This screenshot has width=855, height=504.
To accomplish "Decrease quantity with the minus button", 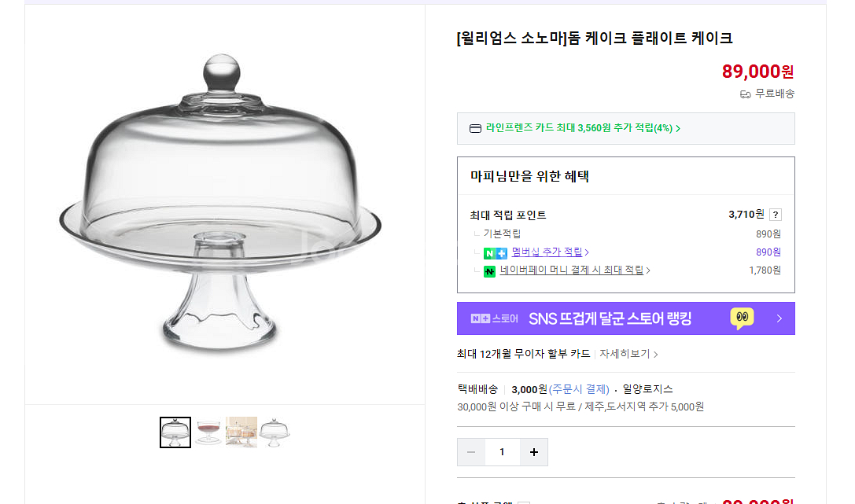I will pos(470,452).
